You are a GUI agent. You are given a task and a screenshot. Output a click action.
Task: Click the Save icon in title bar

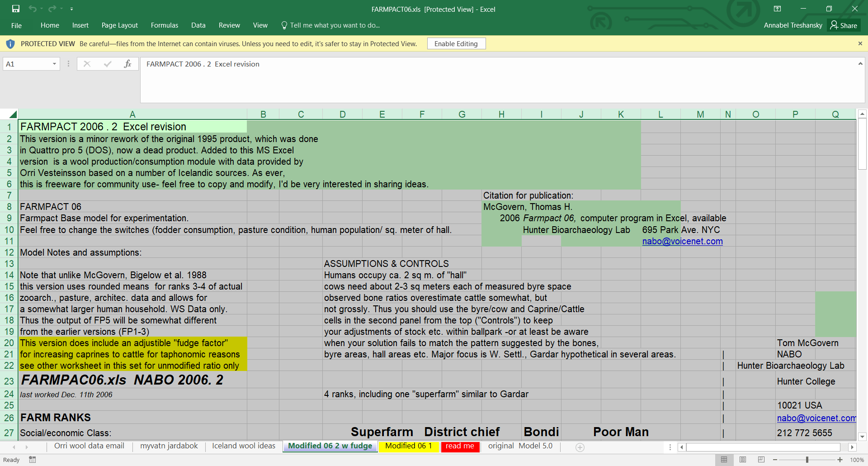(x=16, y=9)
